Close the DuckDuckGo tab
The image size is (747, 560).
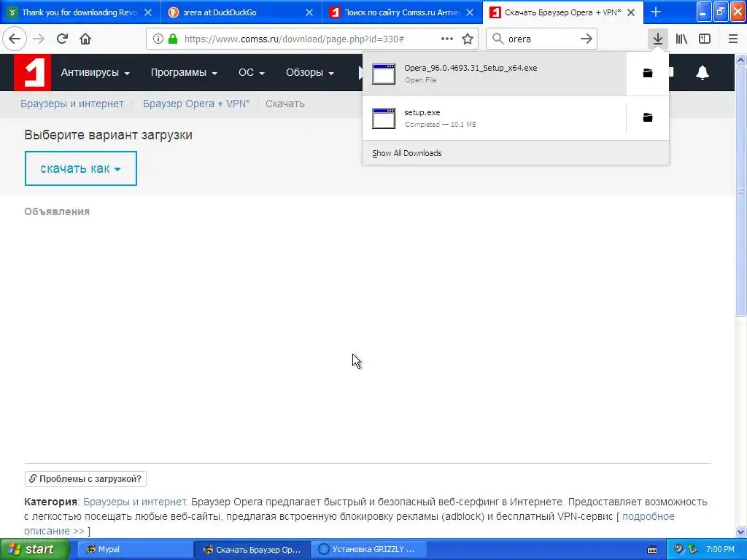pos(309,12)
